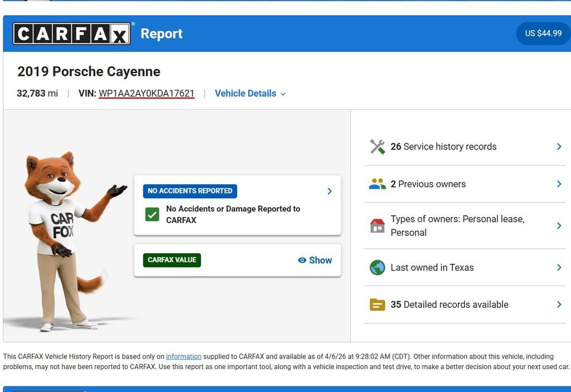571x392 pixels.
Task: Click the service history wrench icon
Action: (x=377, y=146)
